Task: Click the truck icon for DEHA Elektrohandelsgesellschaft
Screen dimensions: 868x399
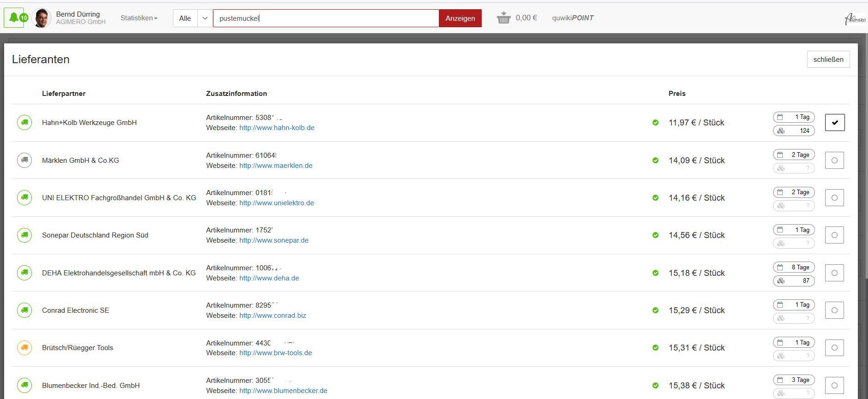Action: tap(24, 273)
